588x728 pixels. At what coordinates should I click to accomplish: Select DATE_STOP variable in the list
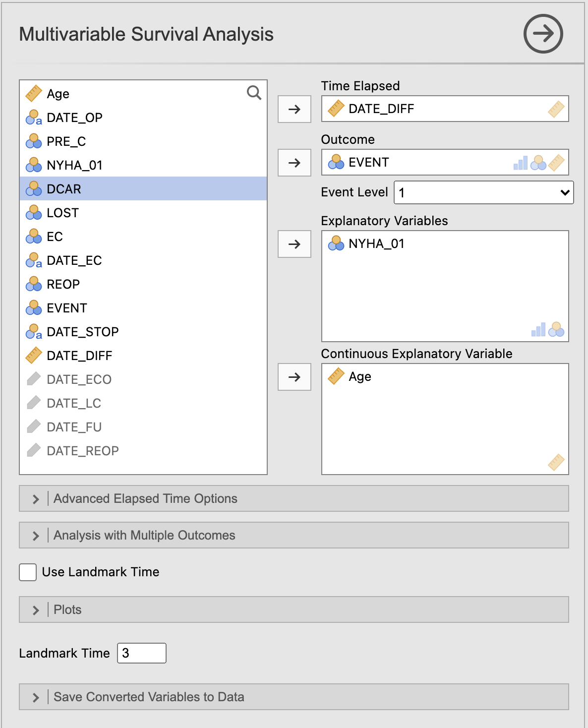[x=143, y=332]
